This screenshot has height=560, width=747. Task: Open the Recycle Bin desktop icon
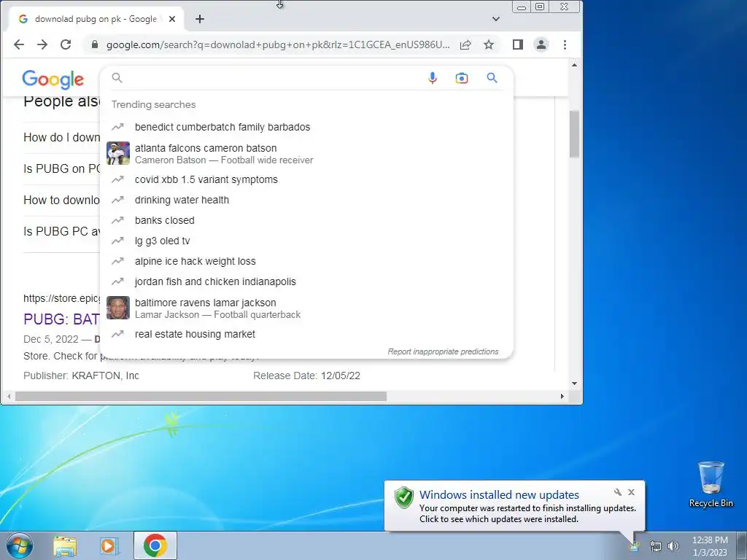[711, 484]
